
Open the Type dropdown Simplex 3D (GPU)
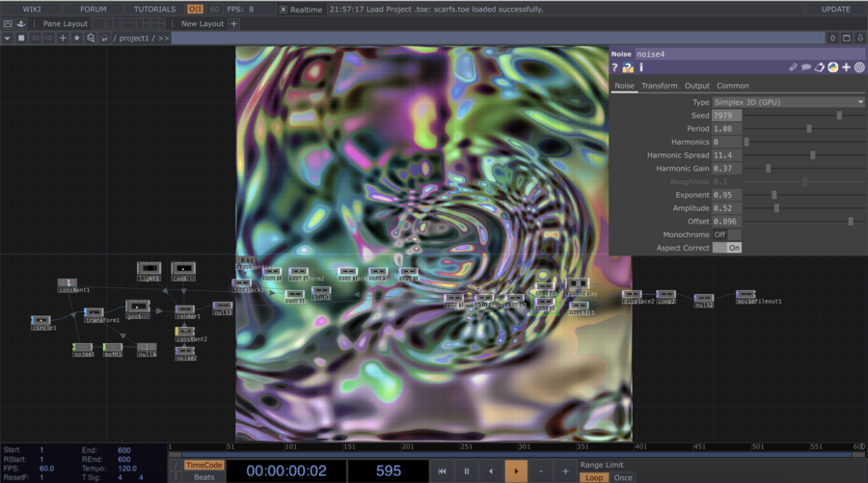click(788, 102)
